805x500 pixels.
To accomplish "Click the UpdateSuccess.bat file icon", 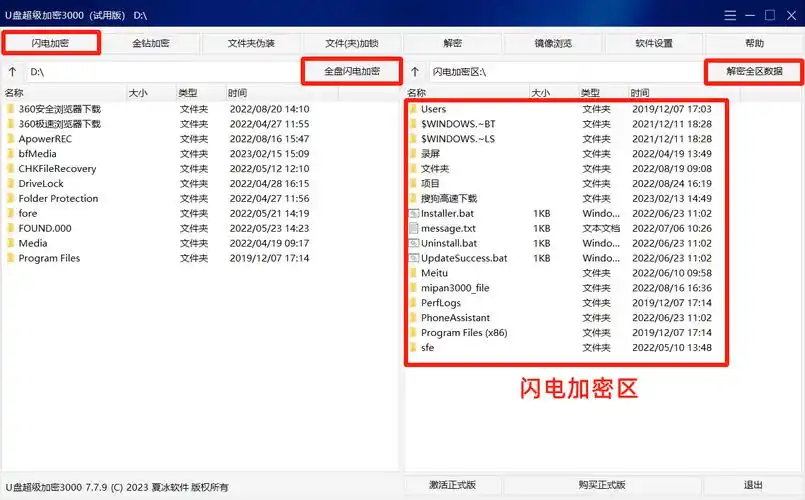I will [413, 258].
